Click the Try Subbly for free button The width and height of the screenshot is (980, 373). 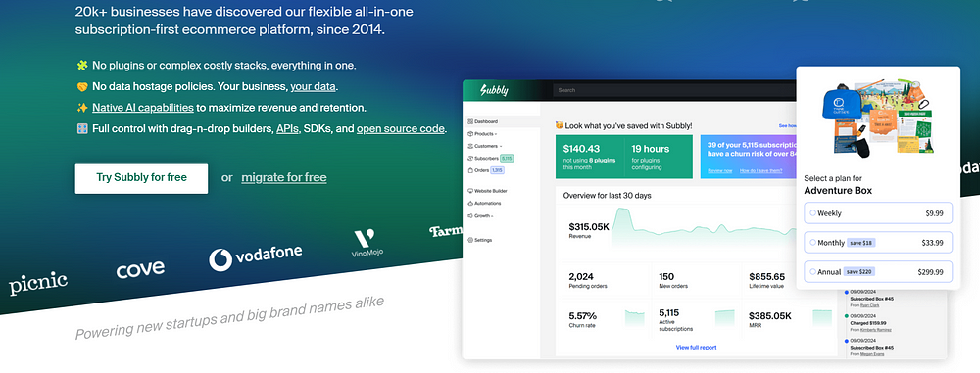pos(141,179)
